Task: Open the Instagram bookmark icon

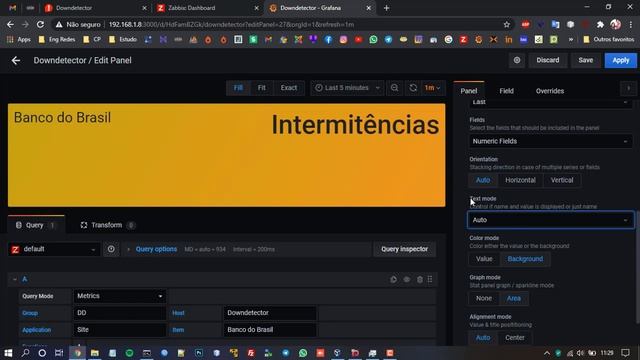Action: [343, 40]
